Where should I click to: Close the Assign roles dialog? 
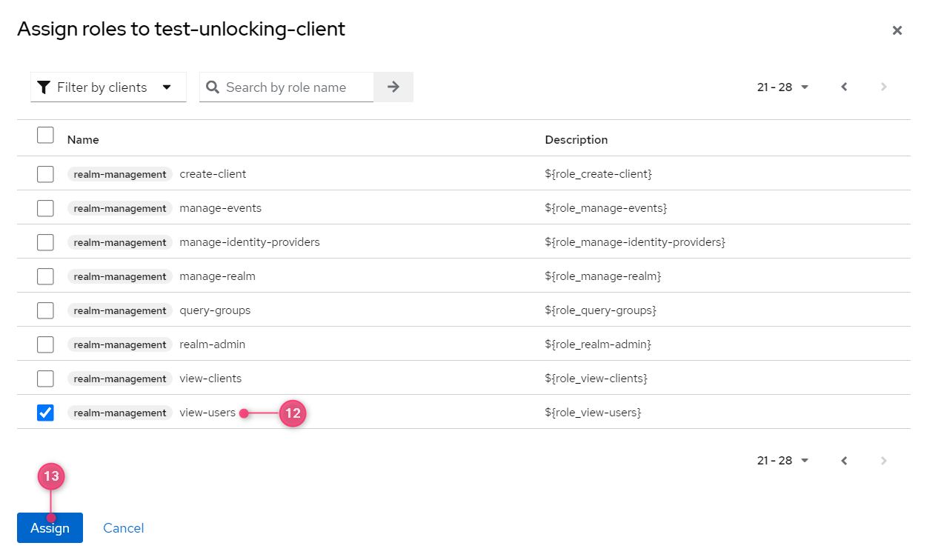click(897, 30)
